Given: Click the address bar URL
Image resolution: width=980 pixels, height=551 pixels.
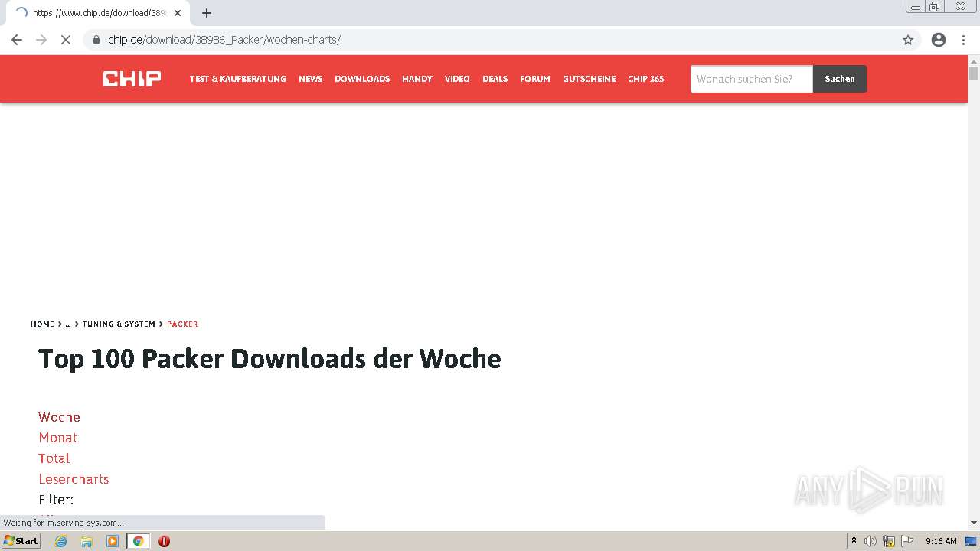Looking at the screenshot, I should click(x=224, y=40).
